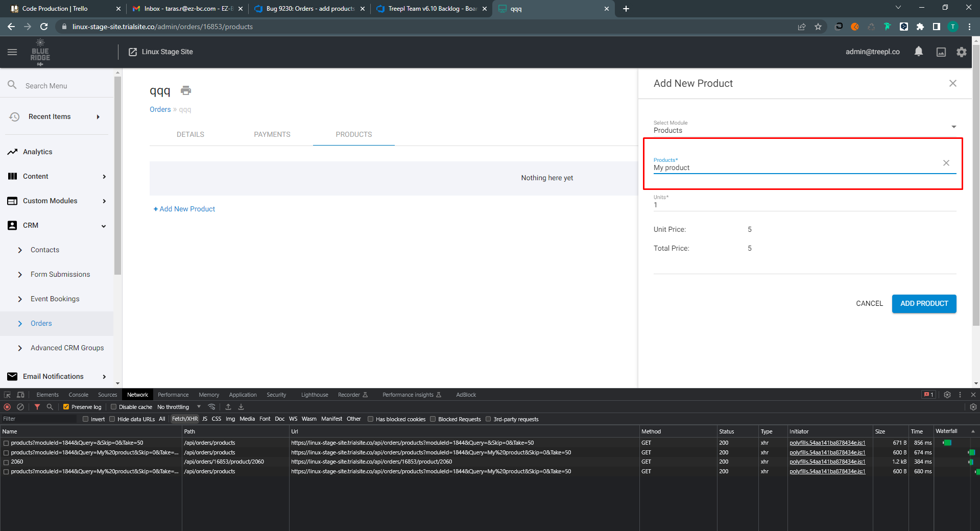The width and height of the screenshot is (980, 531).
Task: Enable Has blocked cookies filter
Action: [370, 419]
